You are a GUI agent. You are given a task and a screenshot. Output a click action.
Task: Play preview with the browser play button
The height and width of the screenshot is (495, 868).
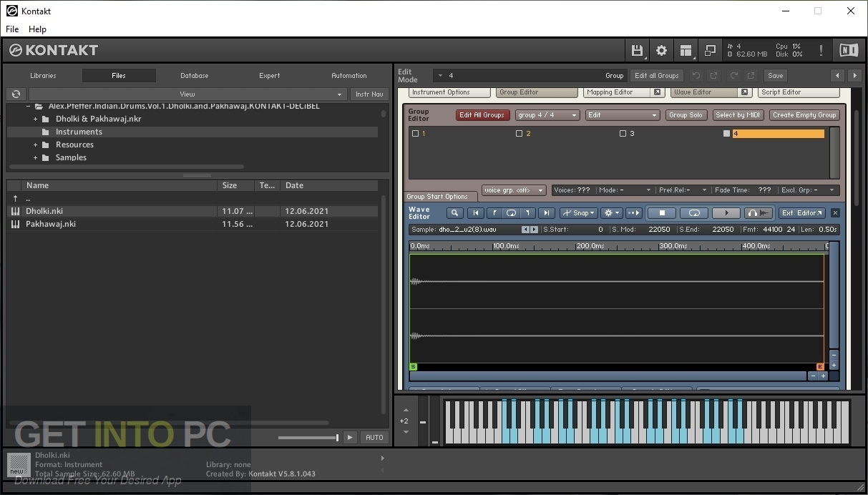pyautogui.click(x=350, y=437)
